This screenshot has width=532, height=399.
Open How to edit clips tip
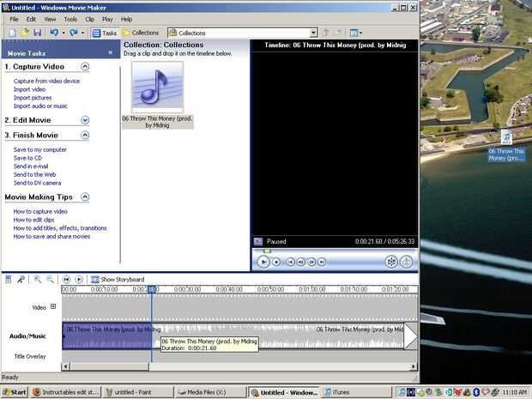[34, 220]
